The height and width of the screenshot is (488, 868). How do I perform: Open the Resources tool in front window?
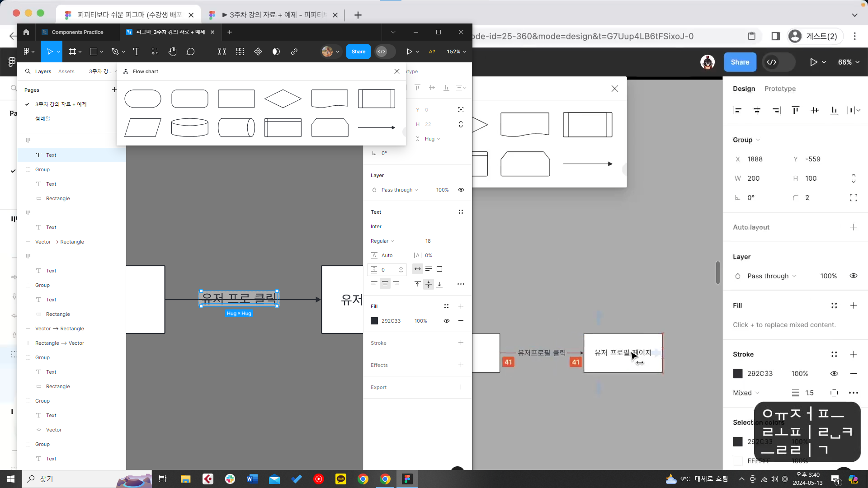pos(155,52)
